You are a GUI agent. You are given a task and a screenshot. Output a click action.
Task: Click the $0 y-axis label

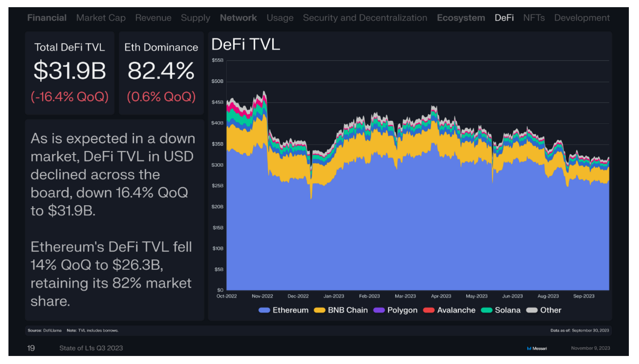(x=220, y=290)
